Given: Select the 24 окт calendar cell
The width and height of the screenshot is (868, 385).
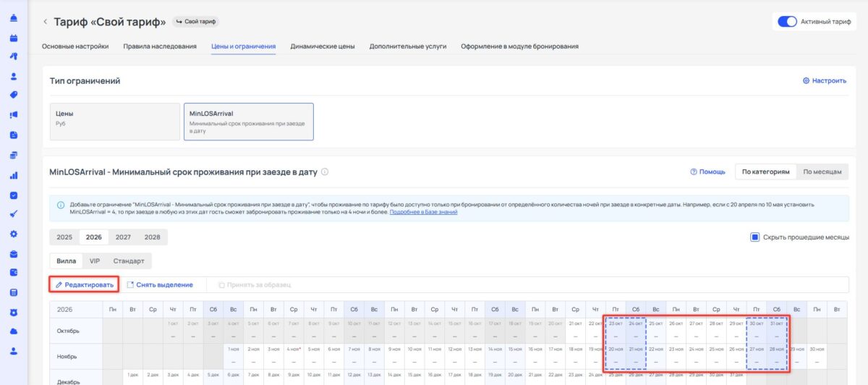Looking at the screenshot, I should [636, 331].
